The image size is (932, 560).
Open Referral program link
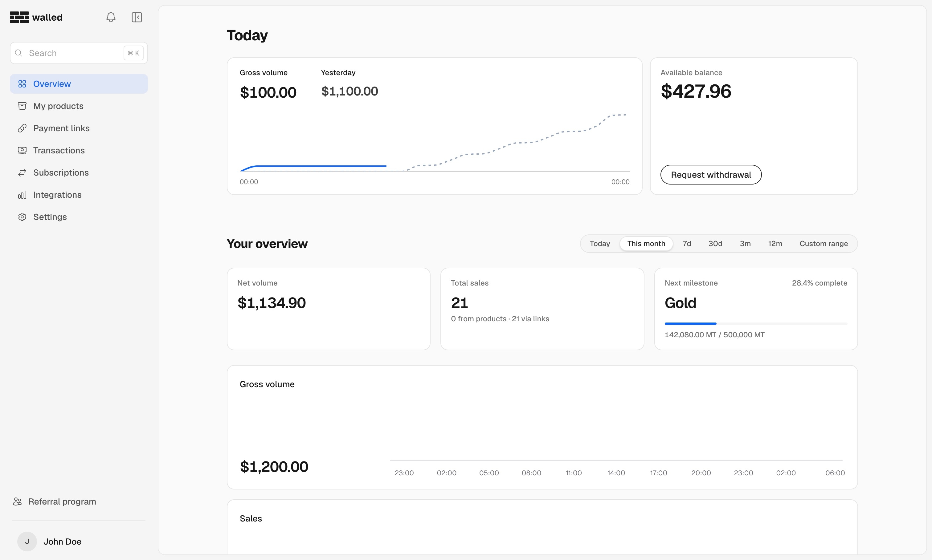click(x=55, y=501)
